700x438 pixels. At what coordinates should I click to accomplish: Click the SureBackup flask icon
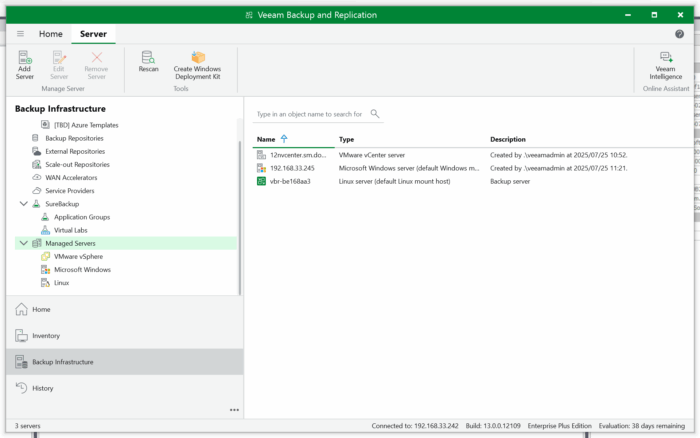point(37,204)
